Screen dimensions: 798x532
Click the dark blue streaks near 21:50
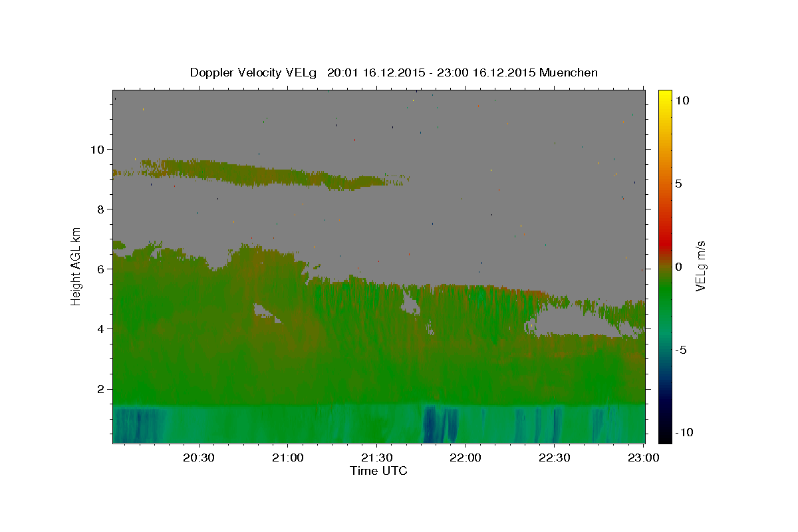pyautogui.click(x=441, y=424)
